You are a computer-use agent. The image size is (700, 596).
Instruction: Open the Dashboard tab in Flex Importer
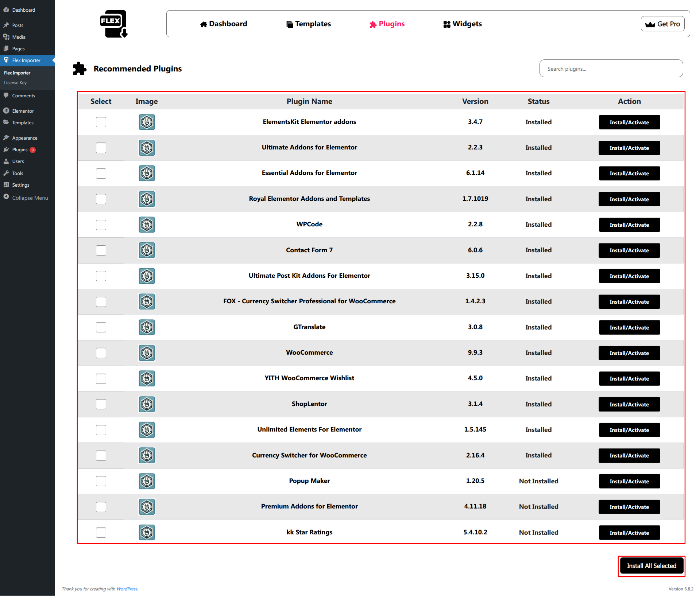pos(224,24)
